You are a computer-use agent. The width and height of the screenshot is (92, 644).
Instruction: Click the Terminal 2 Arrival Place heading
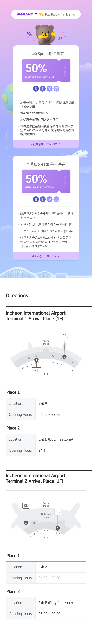36,478
